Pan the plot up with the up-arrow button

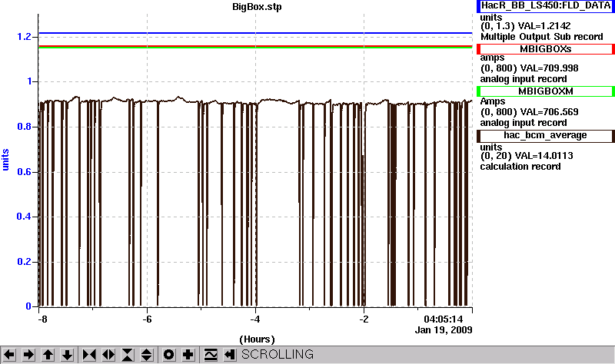pyautogui.click(x=48, y=355)
